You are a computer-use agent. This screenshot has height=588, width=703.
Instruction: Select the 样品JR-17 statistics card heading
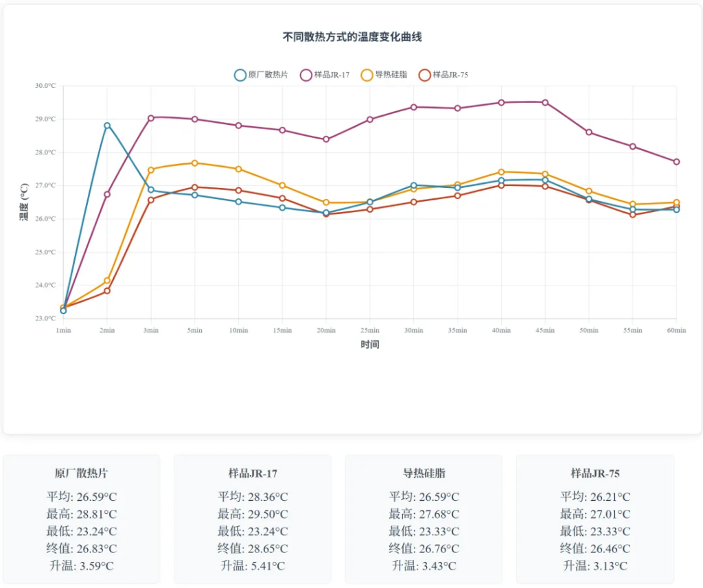tap(253, 473)
